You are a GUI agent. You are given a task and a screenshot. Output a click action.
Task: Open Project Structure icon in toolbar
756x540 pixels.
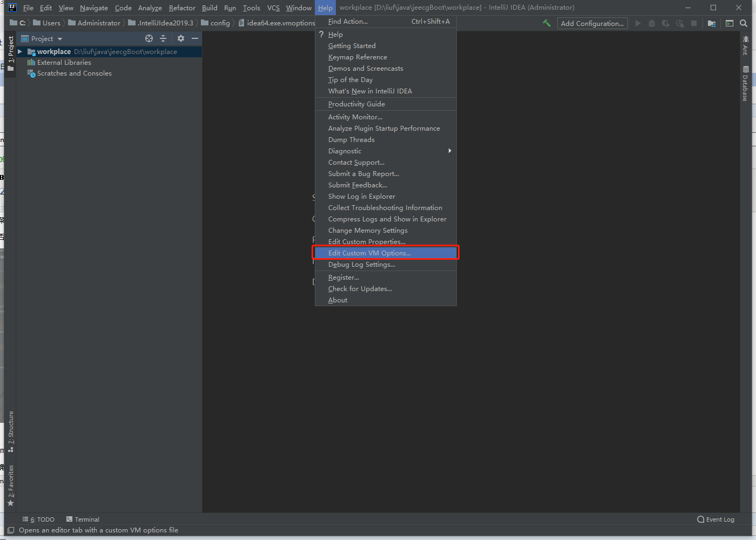pos(712,23)
